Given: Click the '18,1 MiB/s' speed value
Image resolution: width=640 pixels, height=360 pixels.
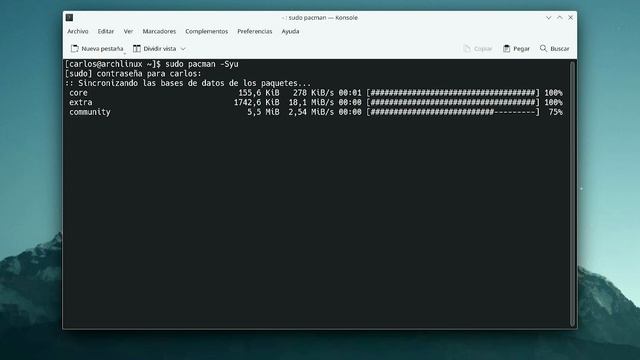Looking at the screenshot, I should coord(311,102).
